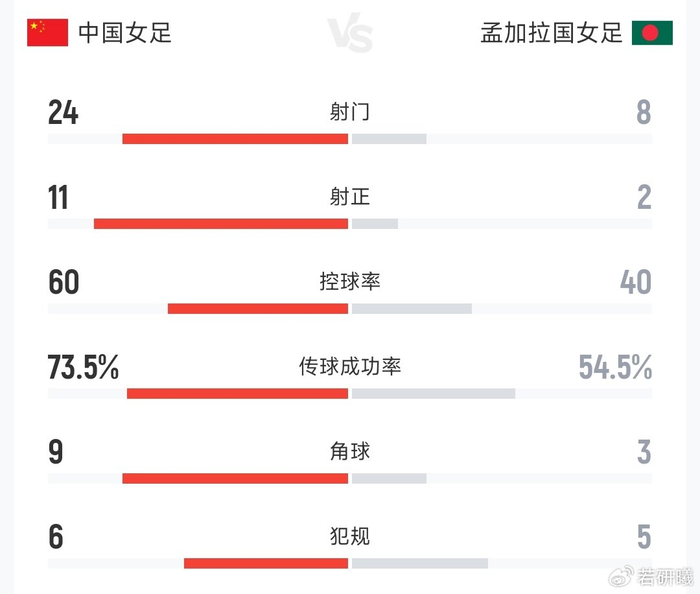This screenshot has width=700, height=594.
Task: Click the Weibo logo watermark icon
Action: (x=623, y=576)
